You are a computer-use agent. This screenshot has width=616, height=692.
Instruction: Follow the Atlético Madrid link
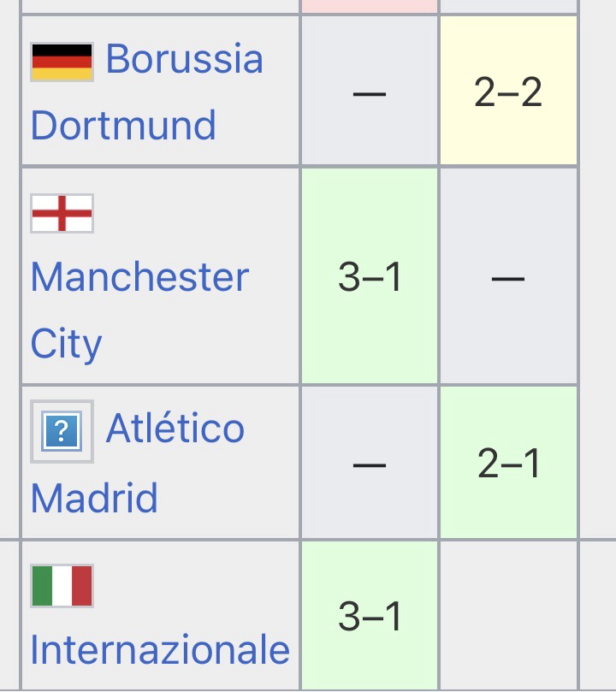(x=175, y=429)
